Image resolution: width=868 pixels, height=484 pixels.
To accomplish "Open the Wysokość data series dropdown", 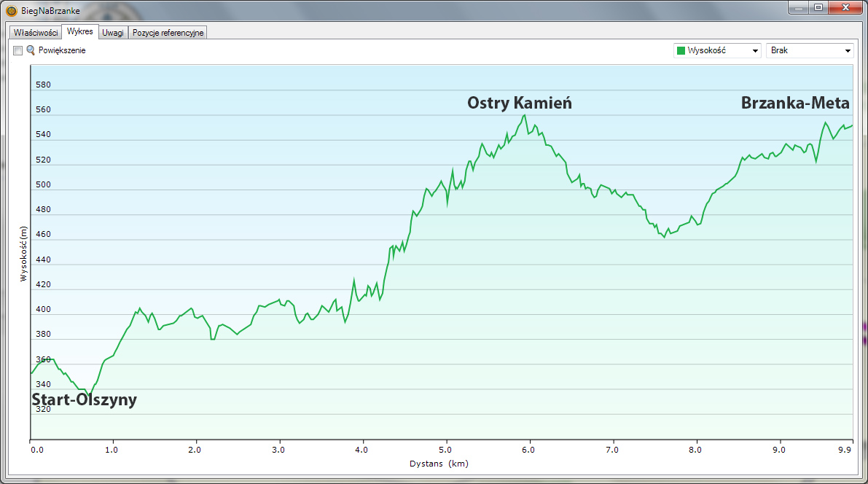I will coord(717,51).
